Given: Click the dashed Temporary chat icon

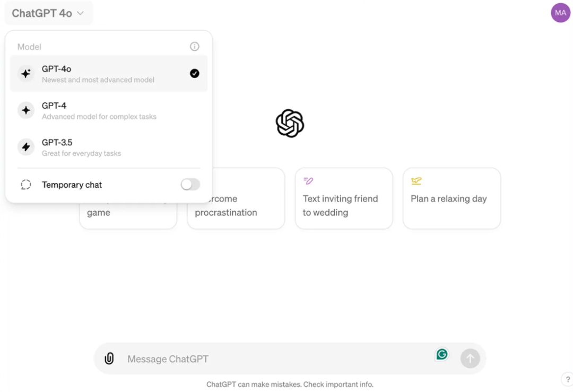Looking at the screenshot, I should click(26, 185).
